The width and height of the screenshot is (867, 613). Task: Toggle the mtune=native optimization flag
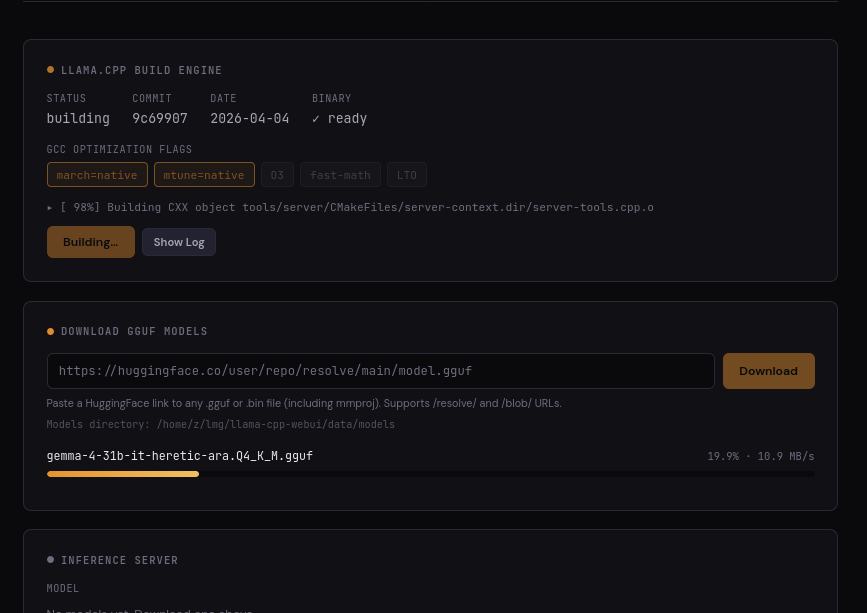(204, 175)
